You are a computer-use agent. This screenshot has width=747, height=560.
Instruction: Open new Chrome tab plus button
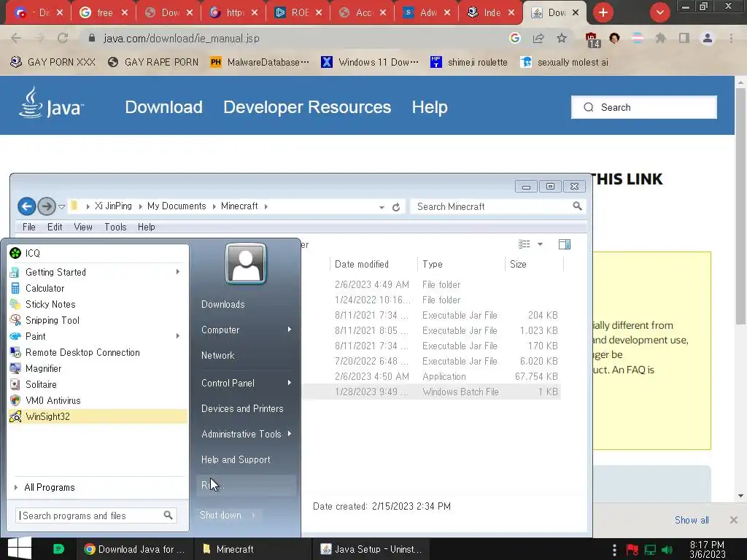603,12
